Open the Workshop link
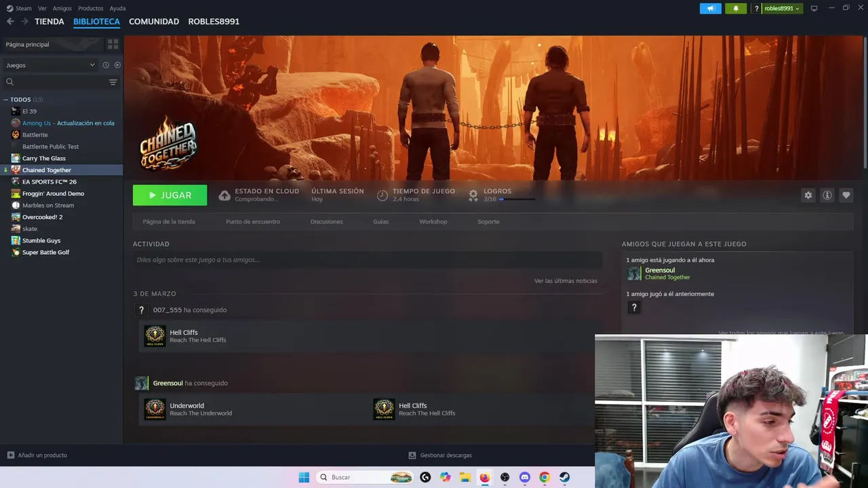 coord(433,222)
